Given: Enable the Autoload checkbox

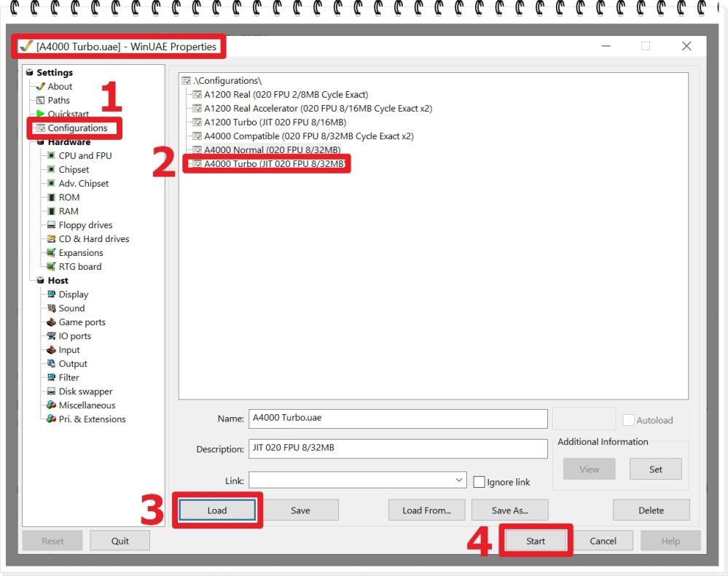Looking at the screenshot, I should click(x=629, y=419).
